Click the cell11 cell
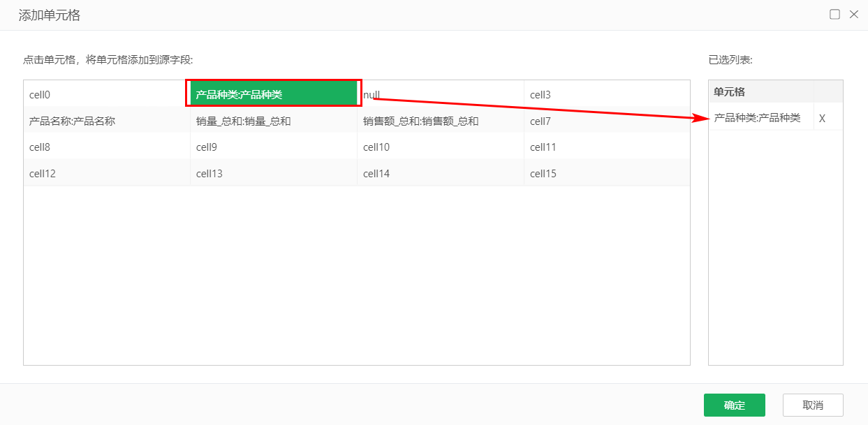Viewport: 868px width, 425px height. pos(606,147)
